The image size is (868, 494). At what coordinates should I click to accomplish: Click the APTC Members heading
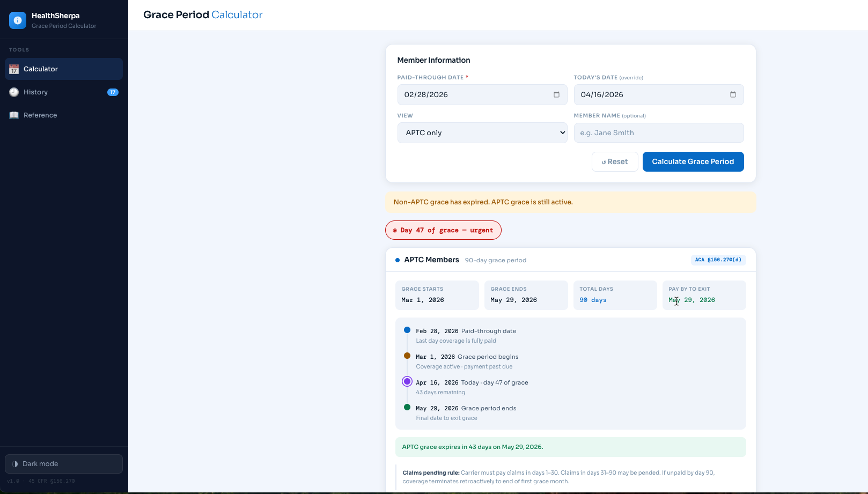(x=431, y=260)
